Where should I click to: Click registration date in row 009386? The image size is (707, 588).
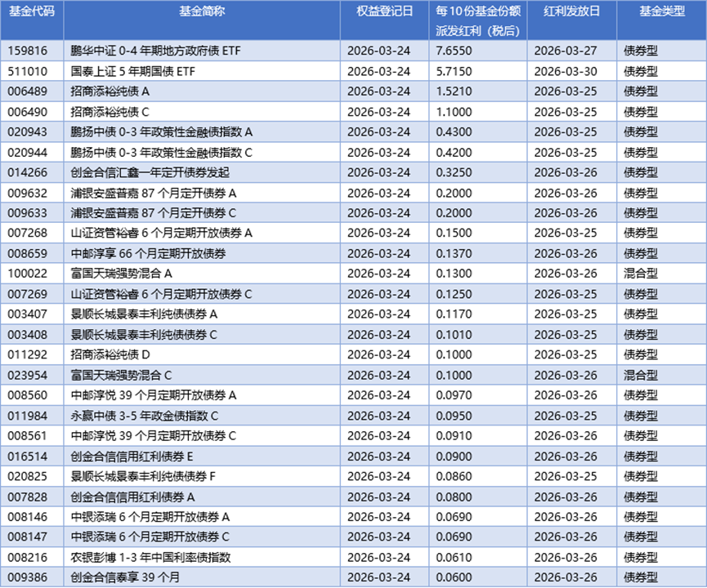[378, 577]
